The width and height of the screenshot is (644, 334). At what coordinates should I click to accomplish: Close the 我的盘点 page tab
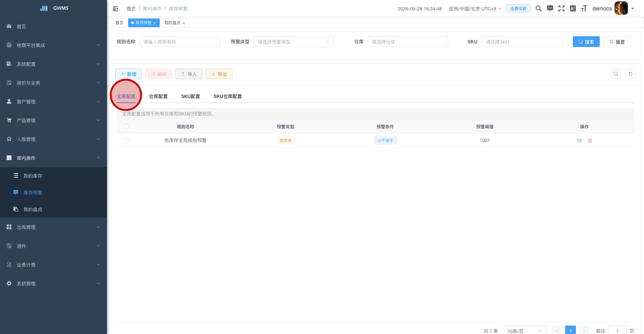[x=184, y=23]
